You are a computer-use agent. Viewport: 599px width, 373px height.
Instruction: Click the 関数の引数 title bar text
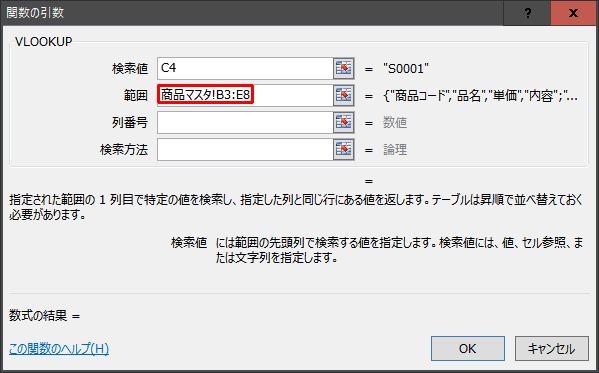35,13
